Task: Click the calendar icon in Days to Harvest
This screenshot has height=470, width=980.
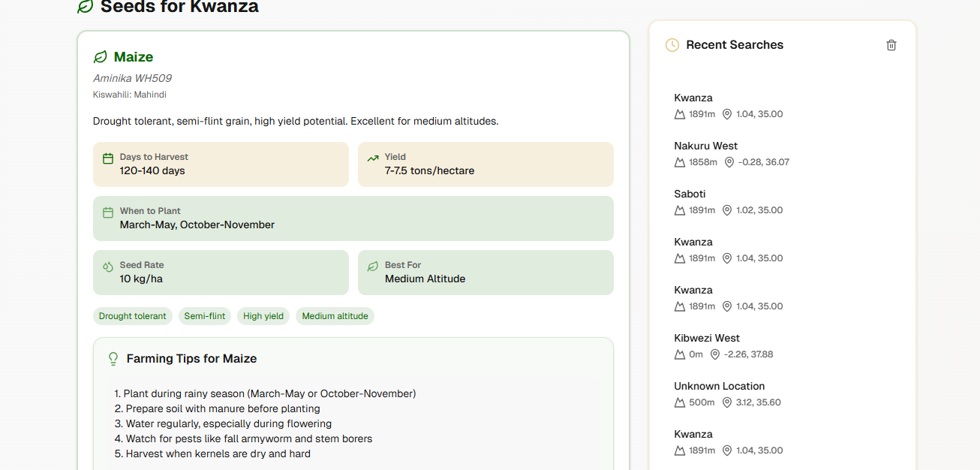Action: tap(108, 158)
